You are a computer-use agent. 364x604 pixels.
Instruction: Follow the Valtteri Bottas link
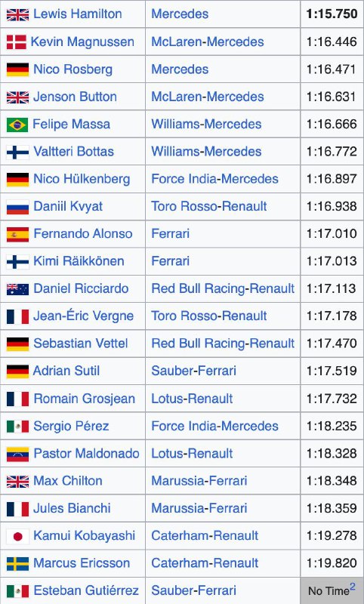pos(73,152)
